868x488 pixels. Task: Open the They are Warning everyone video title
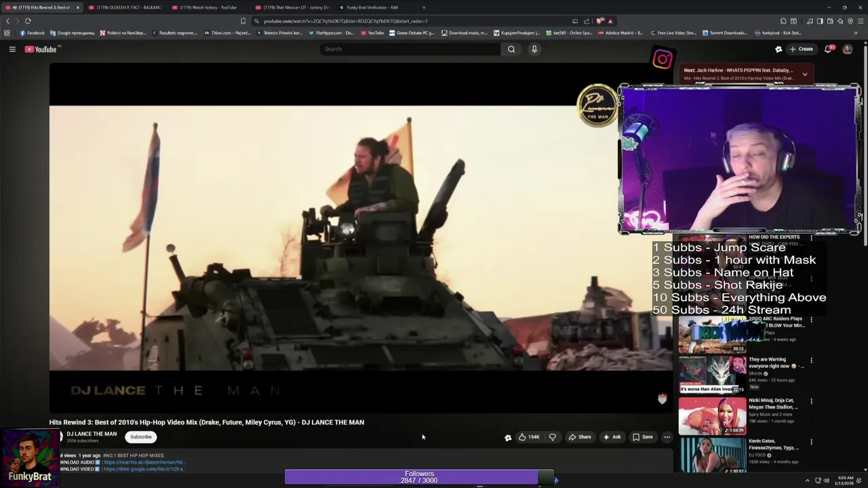pyautogui.click(x=776, y=363)
